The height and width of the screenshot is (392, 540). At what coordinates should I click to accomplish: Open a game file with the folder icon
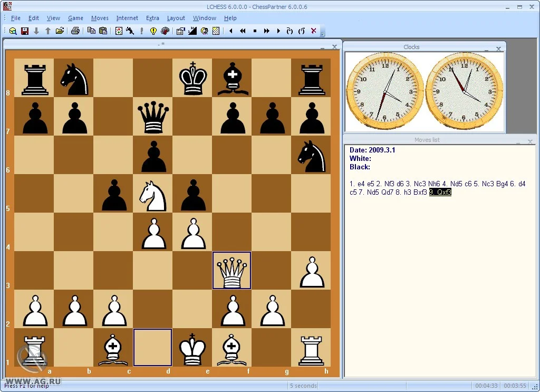click(60, 31)
